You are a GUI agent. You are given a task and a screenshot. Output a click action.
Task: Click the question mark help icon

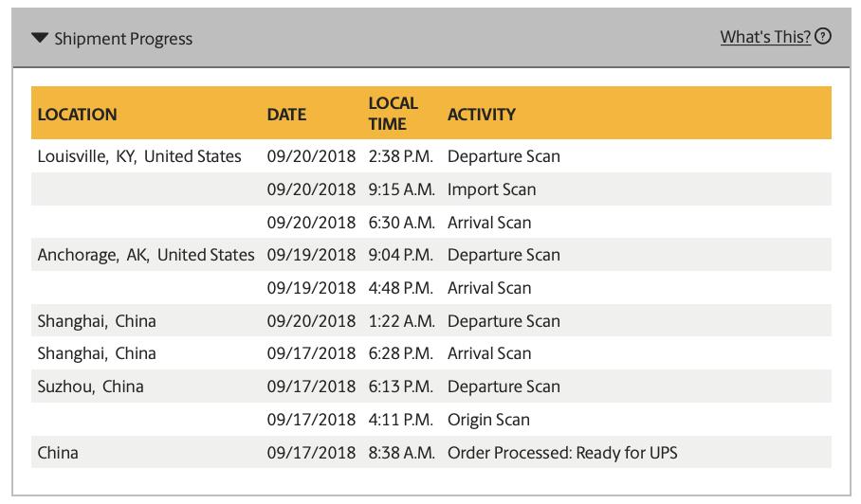coord(823,37)
